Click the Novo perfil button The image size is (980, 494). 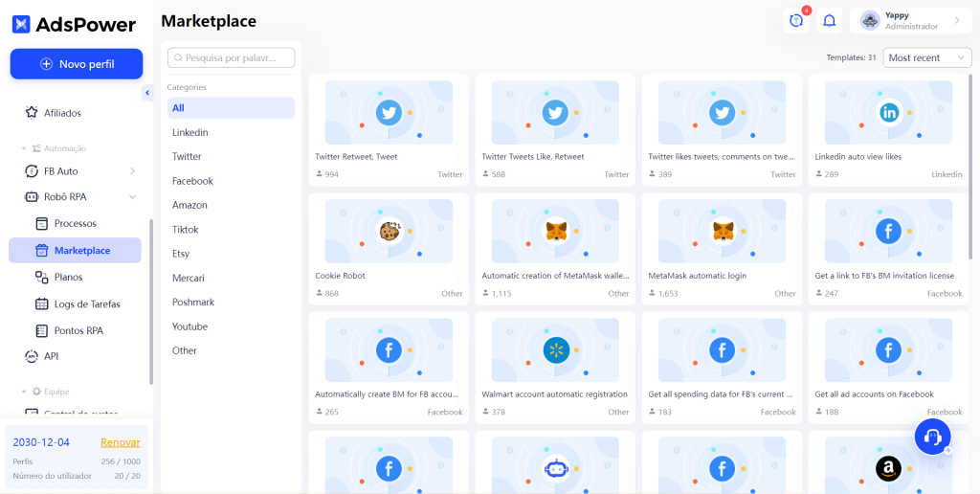[77, 64]
